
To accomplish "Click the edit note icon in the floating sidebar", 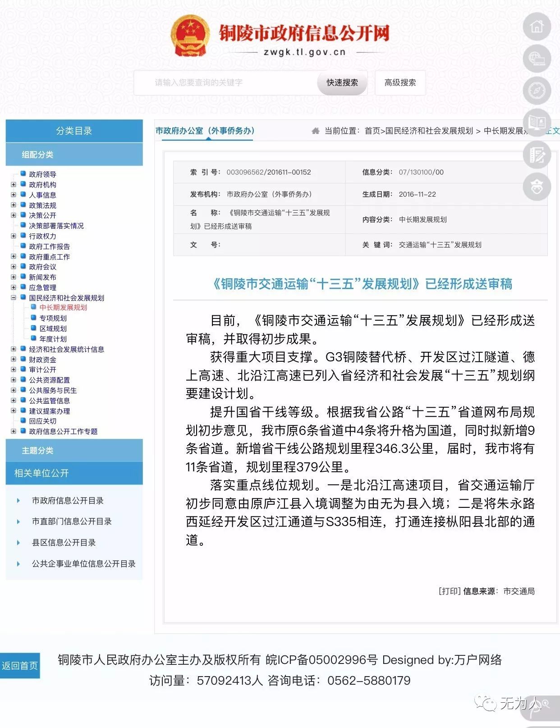I will click(x=537, y=155).
